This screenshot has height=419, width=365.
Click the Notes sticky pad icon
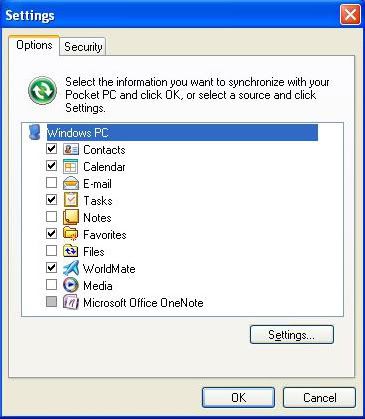click(71, 217)
